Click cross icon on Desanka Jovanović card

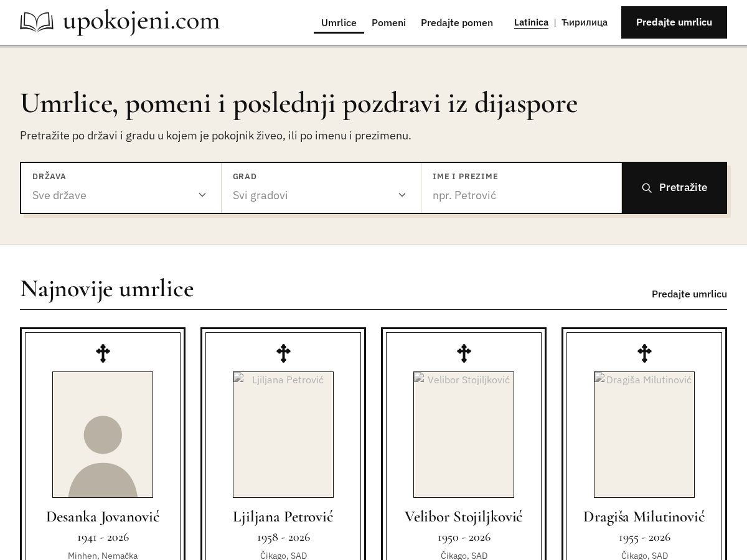[x=103, y=353]
